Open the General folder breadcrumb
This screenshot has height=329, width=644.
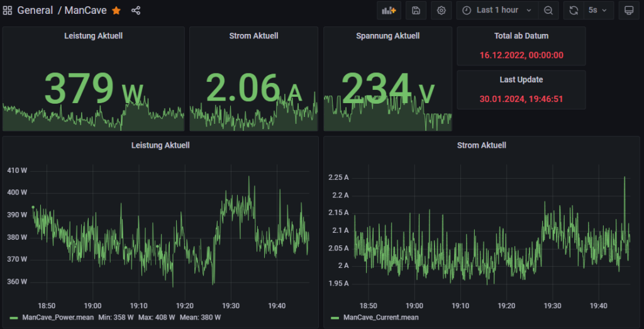[x=35, y=11]
